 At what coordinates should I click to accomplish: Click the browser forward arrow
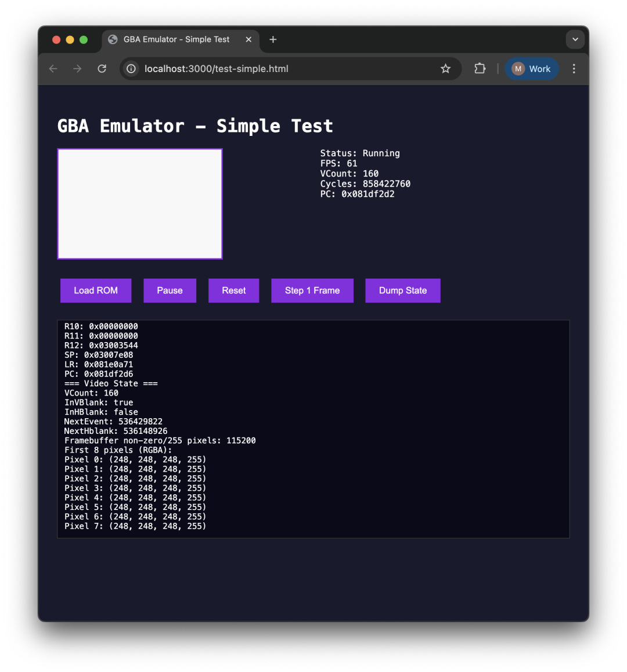[x=78, y=69]
